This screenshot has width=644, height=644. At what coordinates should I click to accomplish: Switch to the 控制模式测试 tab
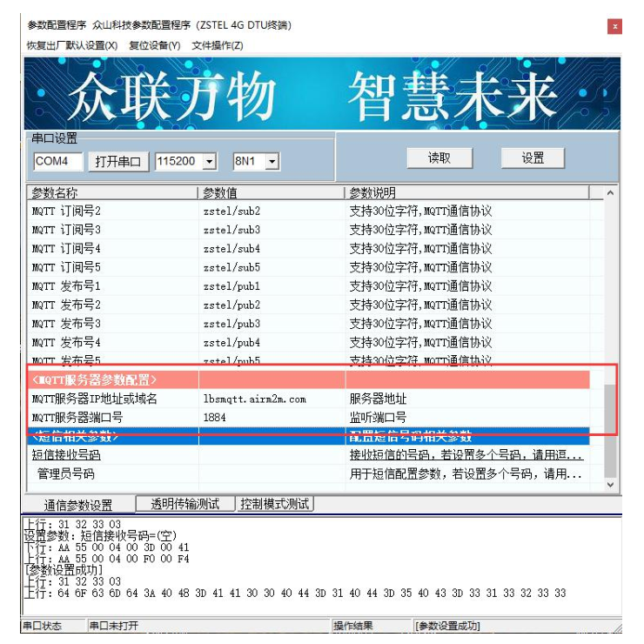[274, 504]
